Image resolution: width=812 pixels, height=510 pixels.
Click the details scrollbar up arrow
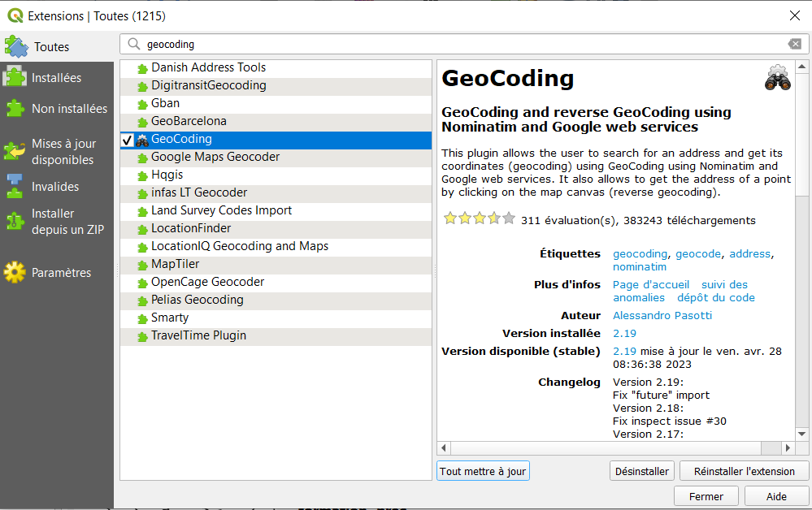pyautogui.click(x=801, y=67)
